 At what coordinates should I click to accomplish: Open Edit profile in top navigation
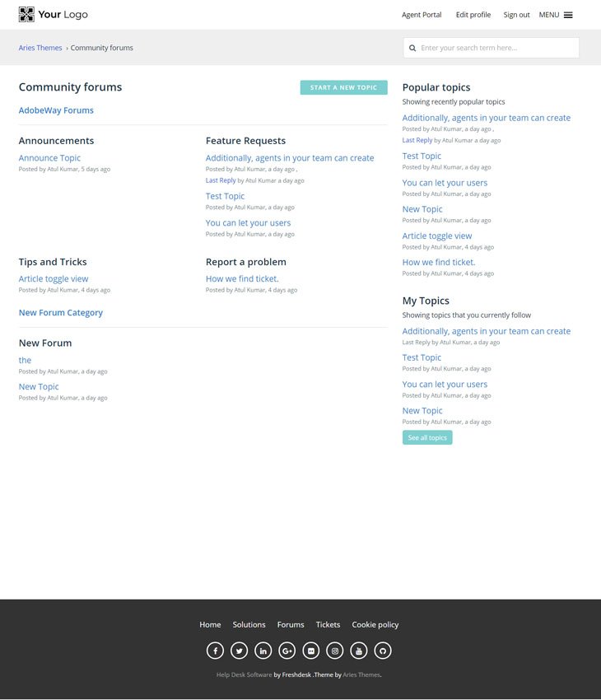point(473,15)
